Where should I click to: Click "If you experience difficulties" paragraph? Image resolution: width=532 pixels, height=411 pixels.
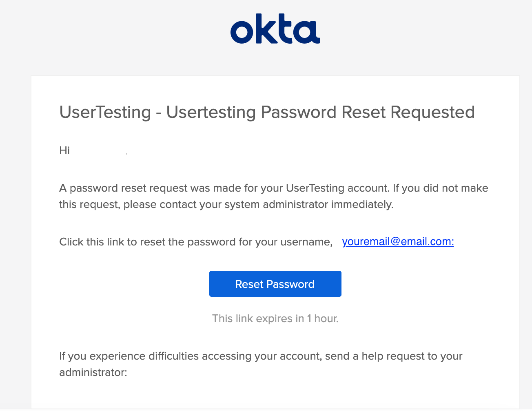[261, 364]
